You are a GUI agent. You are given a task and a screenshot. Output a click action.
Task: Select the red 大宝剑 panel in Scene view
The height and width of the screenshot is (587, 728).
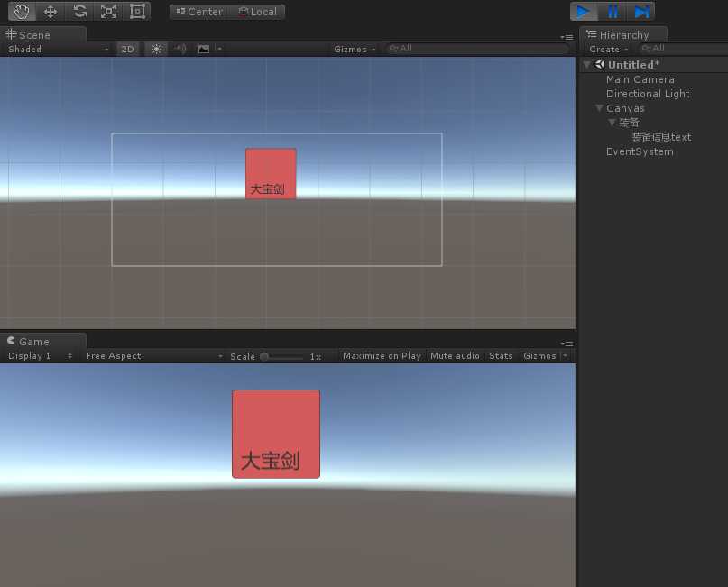click(x=271, y=173)
